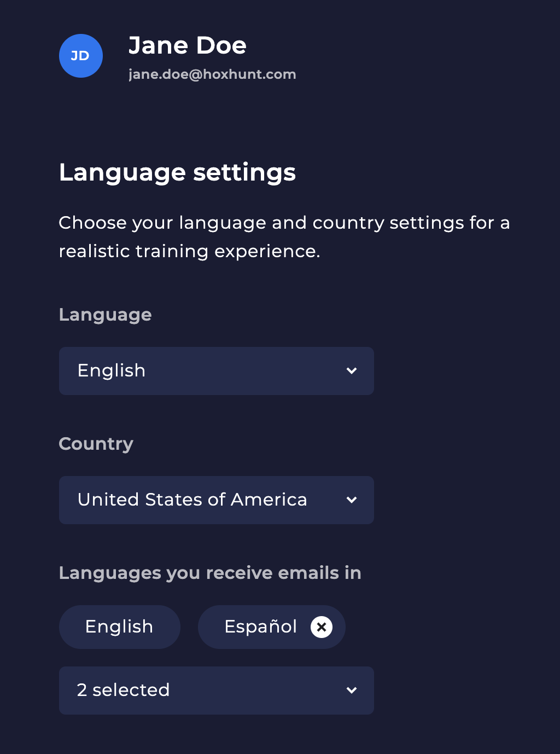This screenshot has height=754, width=560.
Task: Expand the Country dropdown chevron
Action: (x=352, y=500)
